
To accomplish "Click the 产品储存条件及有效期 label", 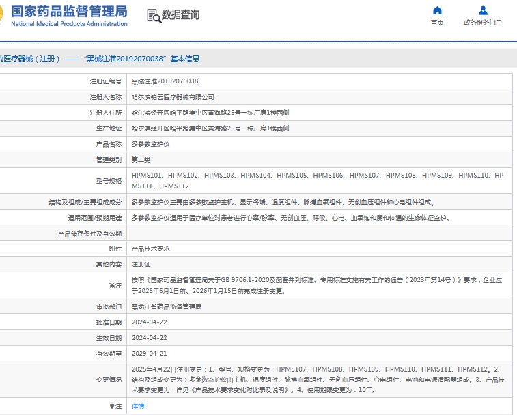I will (x=89, y=234).
